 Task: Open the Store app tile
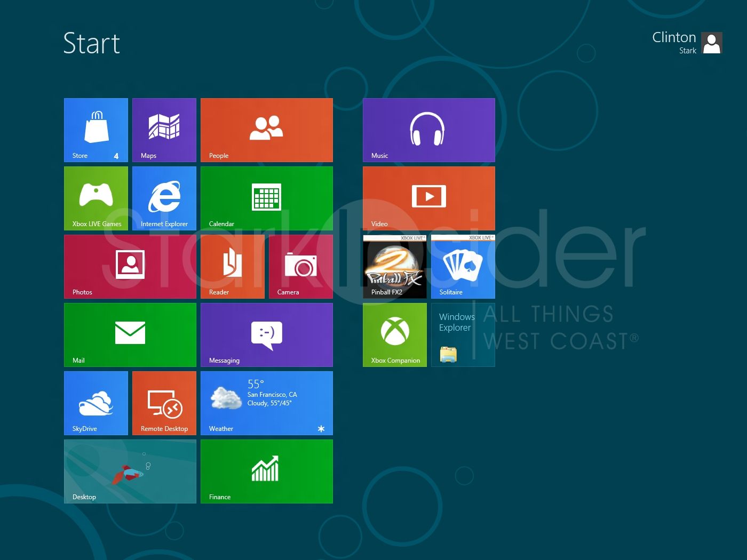96,130
